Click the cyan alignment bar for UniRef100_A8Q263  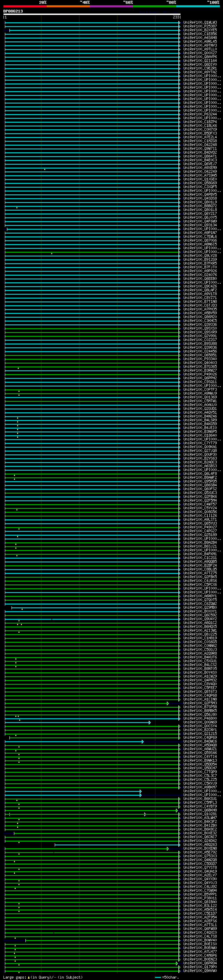[114, 844]
